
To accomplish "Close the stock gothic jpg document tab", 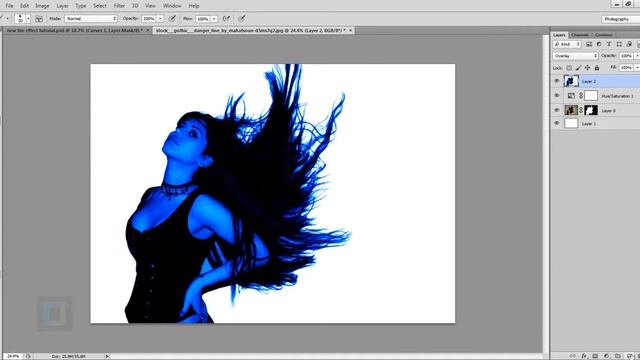I will 350,30.
